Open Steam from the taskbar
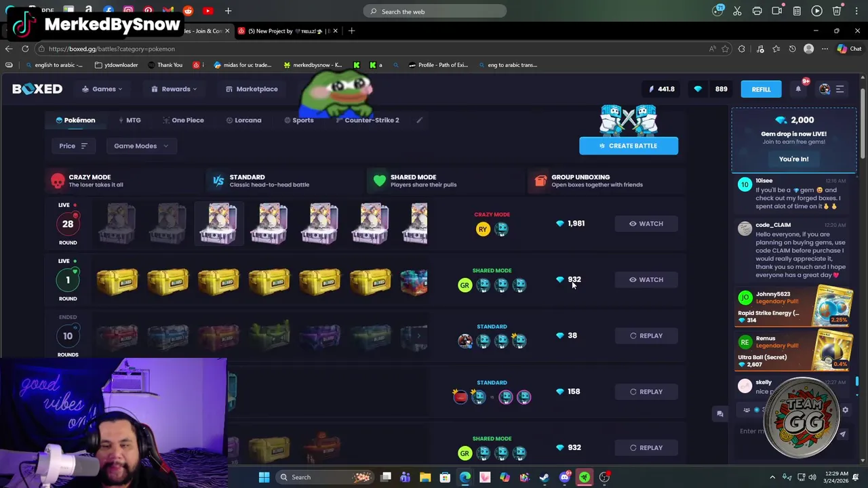Viewport: 868px width, 488px height. coord(545,477)
